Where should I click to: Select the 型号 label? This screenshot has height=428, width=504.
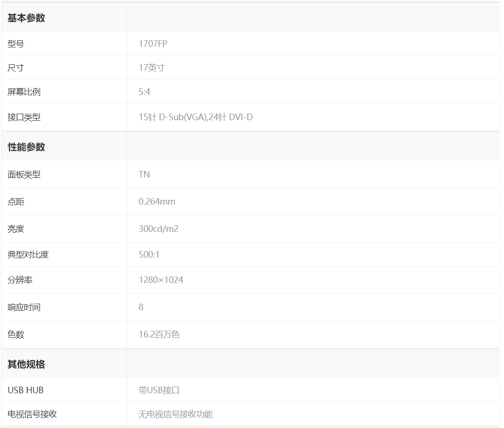point(16,44)
